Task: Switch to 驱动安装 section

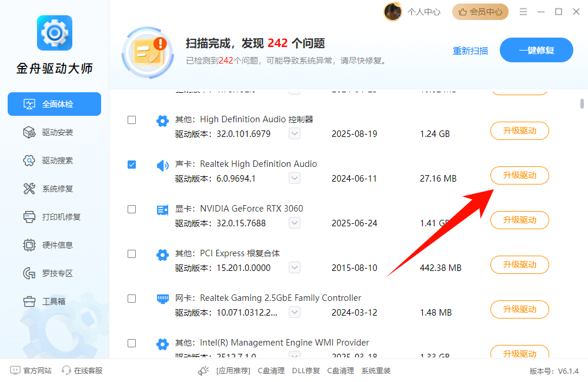Action: (x=54, y=132)
